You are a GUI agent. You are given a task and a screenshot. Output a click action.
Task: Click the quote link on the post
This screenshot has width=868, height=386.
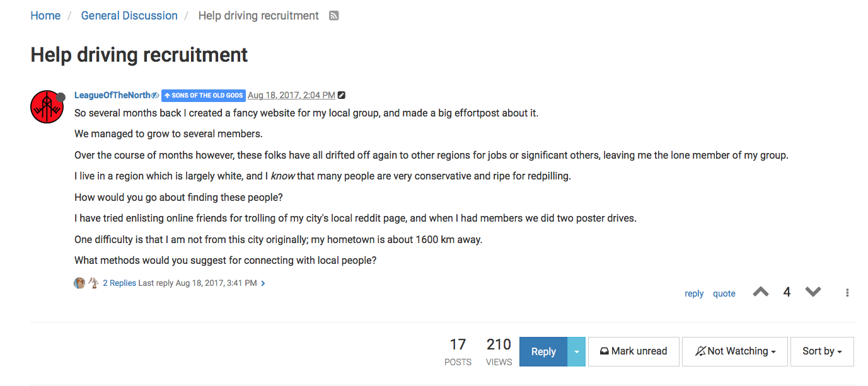point(724,293)
